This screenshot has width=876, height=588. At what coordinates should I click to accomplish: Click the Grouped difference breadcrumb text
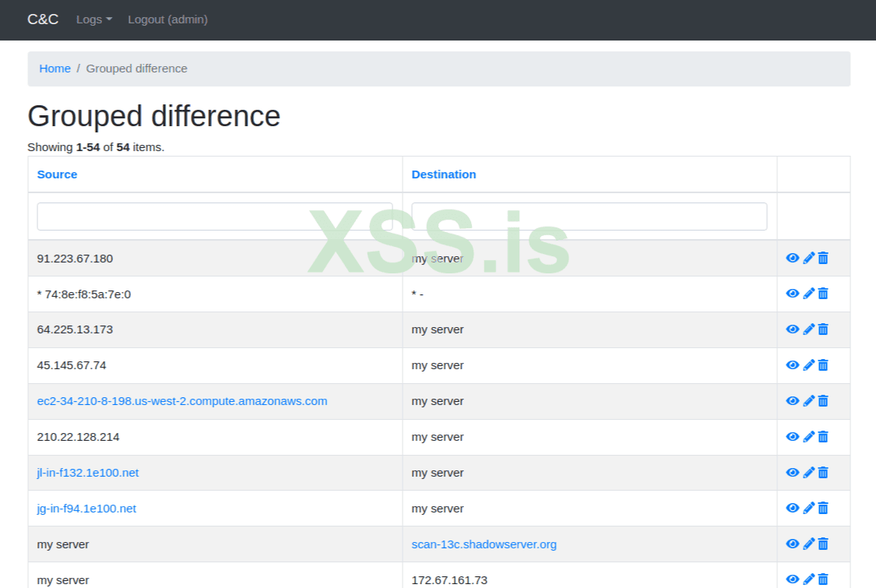[136, 69]
